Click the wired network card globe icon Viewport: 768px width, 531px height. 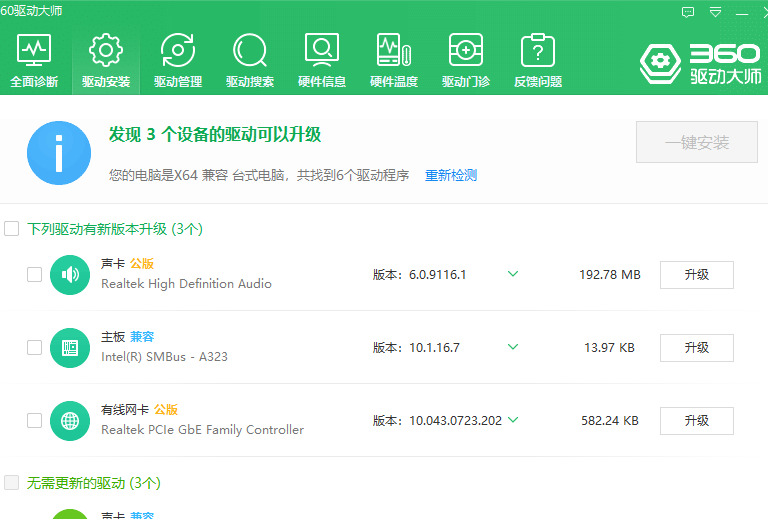(x=70, y=420)
